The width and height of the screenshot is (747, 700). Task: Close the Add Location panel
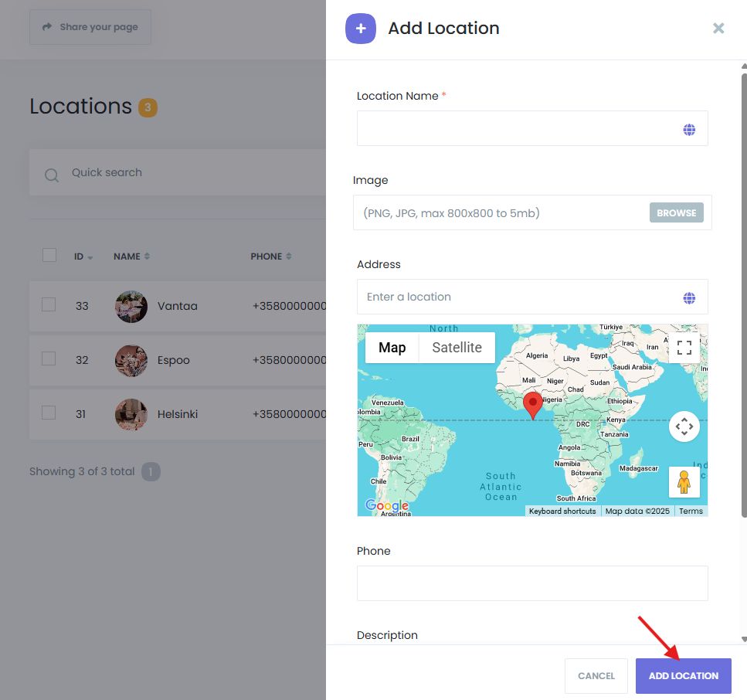pyautogui.click(x=718, y=29)
